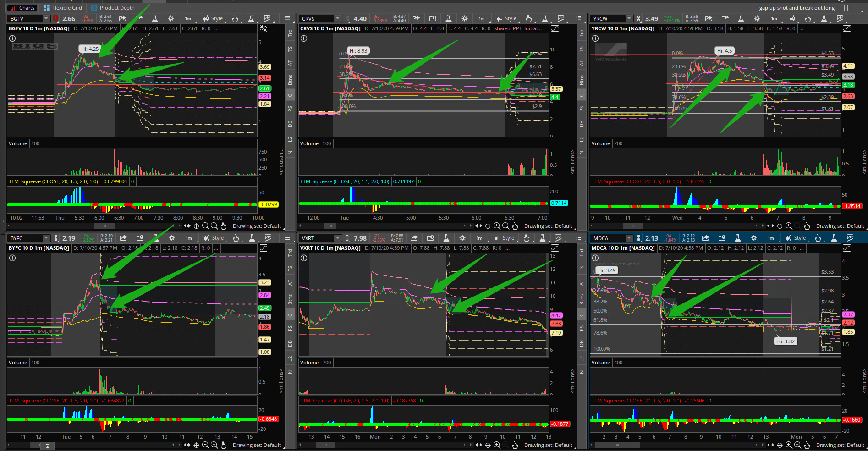Screen dimensions: 868x451
Task: Select the drawing hand tool in BGFV toolbar
Action: [235, 18]
